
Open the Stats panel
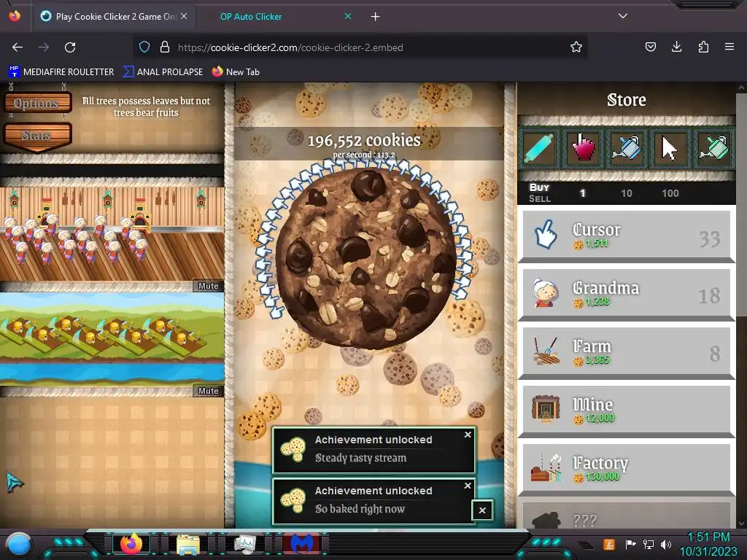pos(38,135)
